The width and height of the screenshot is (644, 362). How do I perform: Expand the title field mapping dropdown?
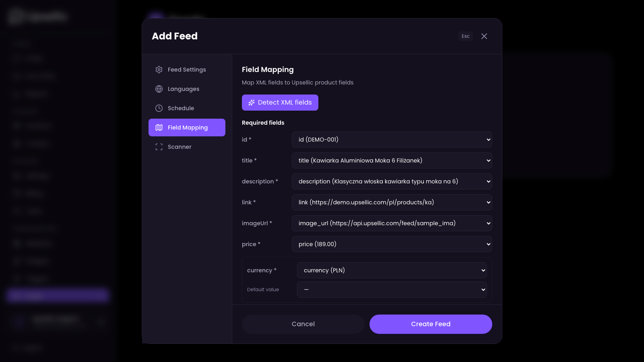point(392,160)
